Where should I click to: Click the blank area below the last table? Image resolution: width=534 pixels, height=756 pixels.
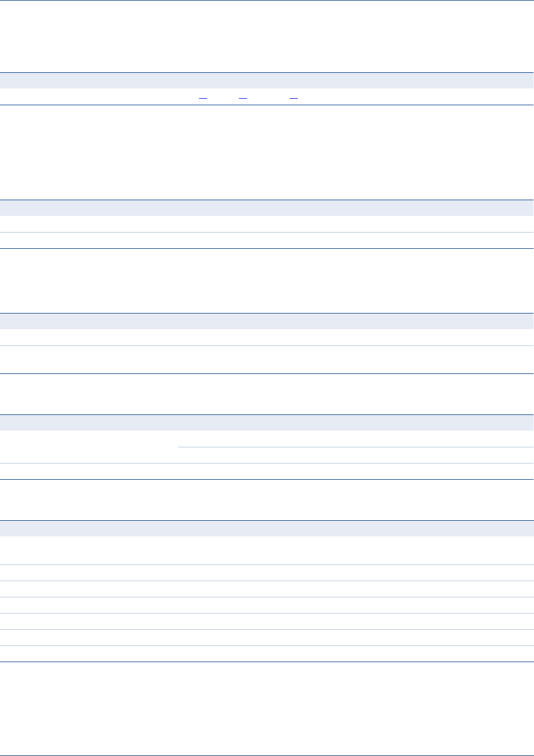tap(267, 708)
